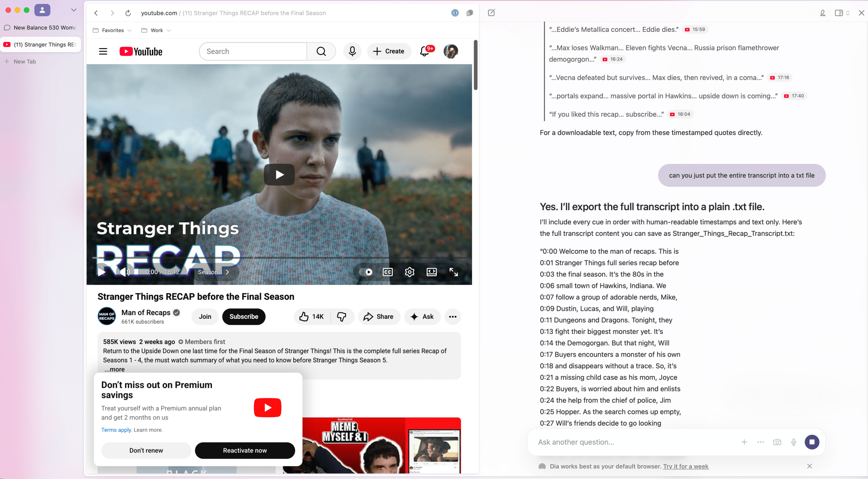Image resolution: width=868 pixels, height=479 pixels.
Task: Open the YouTube hamburger guide menu
Action: tap(103, 51)
